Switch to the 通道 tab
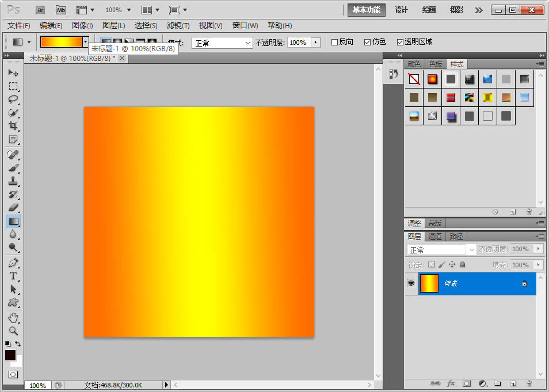 (435, 237)
